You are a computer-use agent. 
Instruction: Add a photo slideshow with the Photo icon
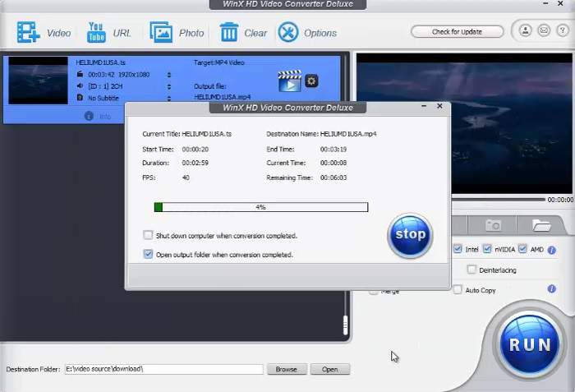point(161,32)
